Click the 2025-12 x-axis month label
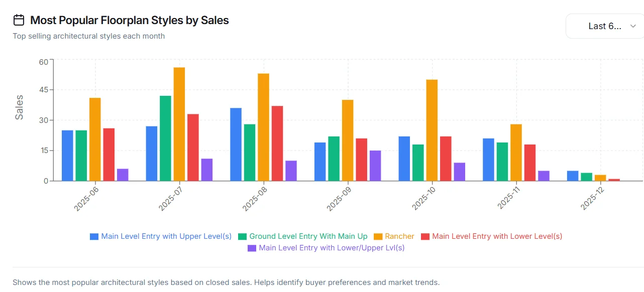Viewport: 644px width, 292px height. pyautogui.click(x=591, y=198)
